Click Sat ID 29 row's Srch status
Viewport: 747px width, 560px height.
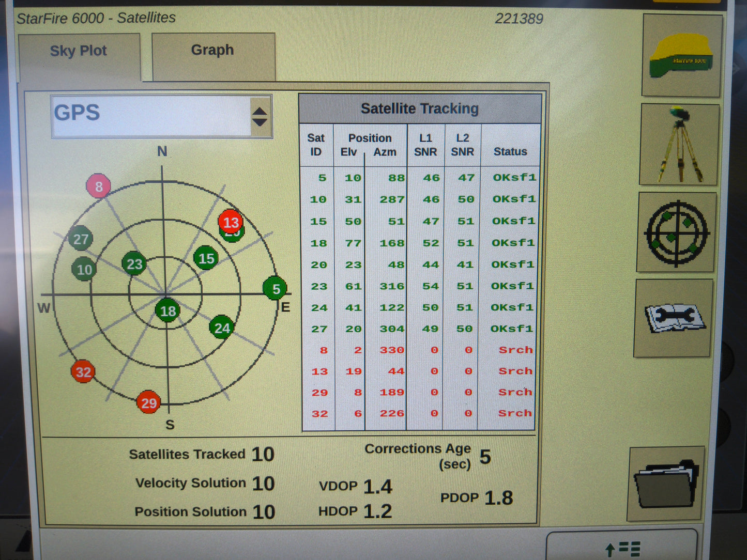pyautogui.click(x=515, y=392)
